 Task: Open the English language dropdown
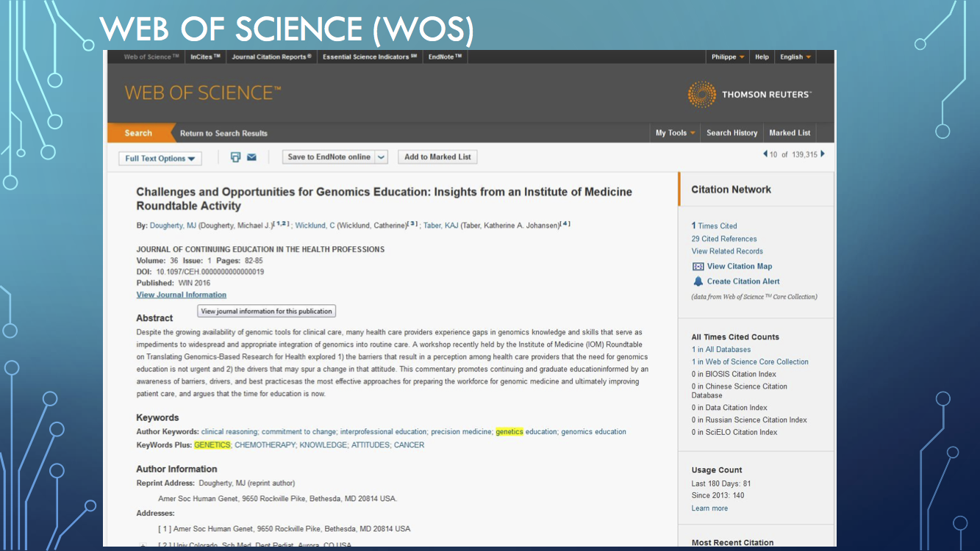coord(795,57)
